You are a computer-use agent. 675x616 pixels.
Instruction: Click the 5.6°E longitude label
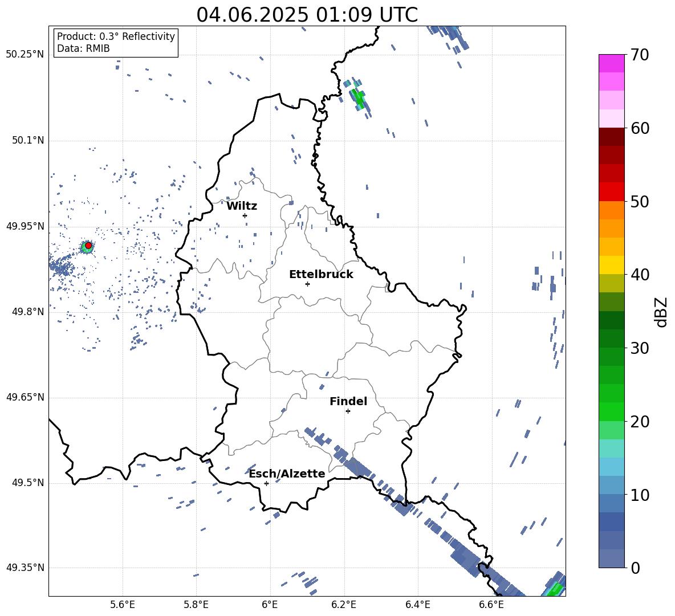(x=123, y=605)
